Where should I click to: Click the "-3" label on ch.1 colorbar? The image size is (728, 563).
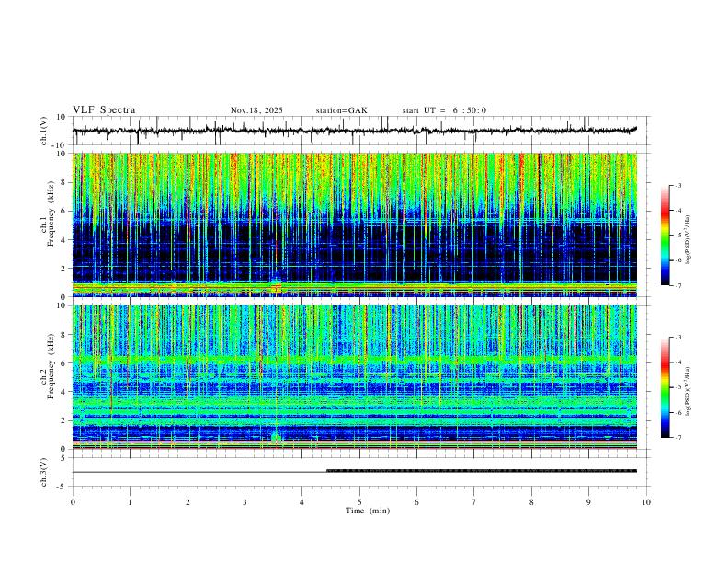677,186
